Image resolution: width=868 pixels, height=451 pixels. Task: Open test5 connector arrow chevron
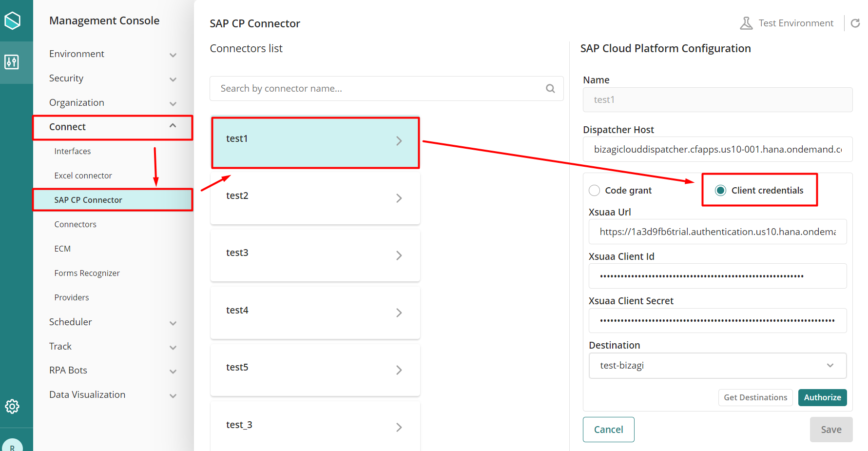point(399,370)
